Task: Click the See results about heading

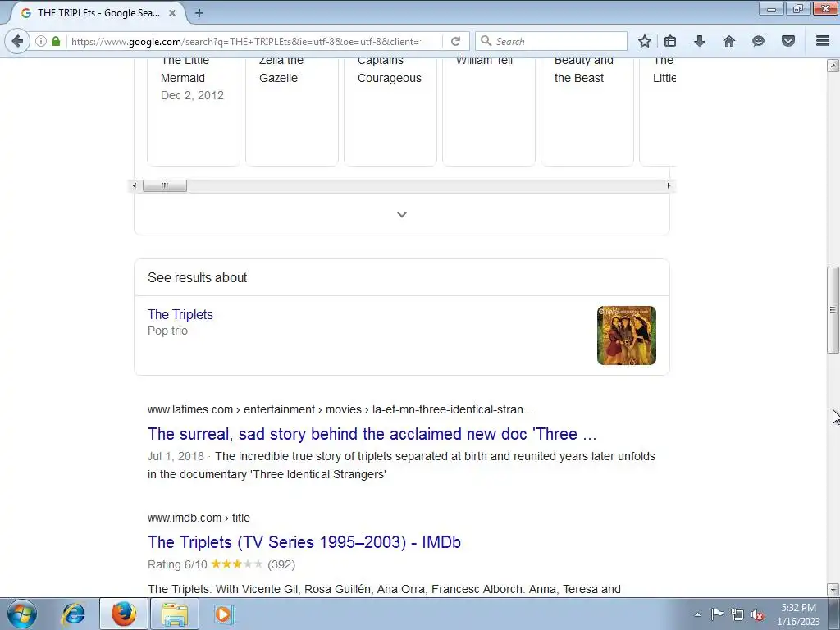Action: click(x=197, y=277)
